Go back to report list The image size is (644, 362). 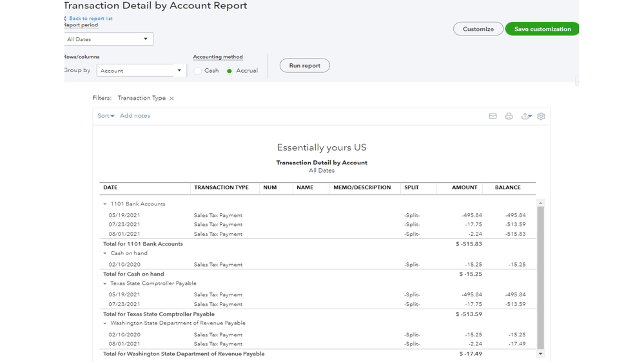[90, 19]
